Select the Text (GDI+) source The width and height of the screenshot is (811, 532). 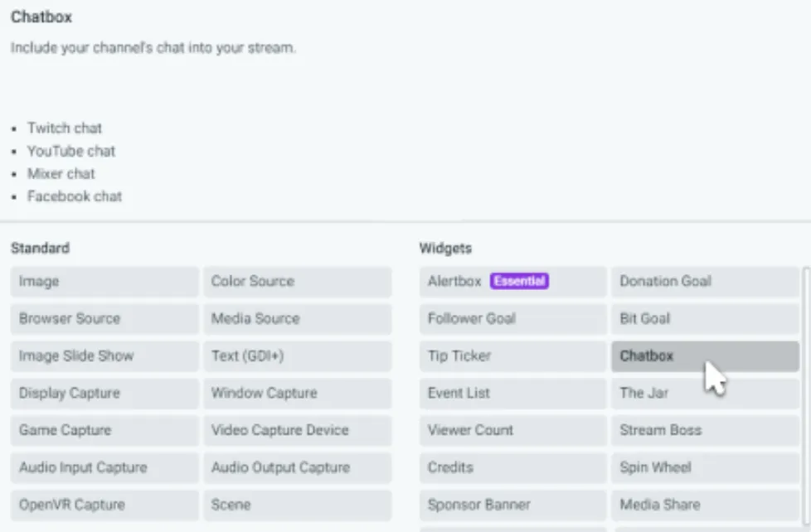(297, 356)
